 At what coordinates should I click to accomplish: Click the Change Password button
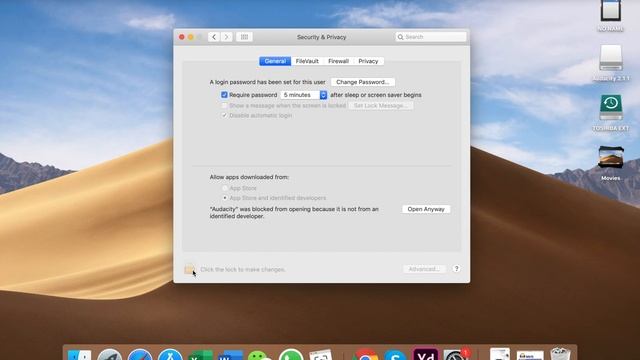pyautogui.click(x=362, y=82)
